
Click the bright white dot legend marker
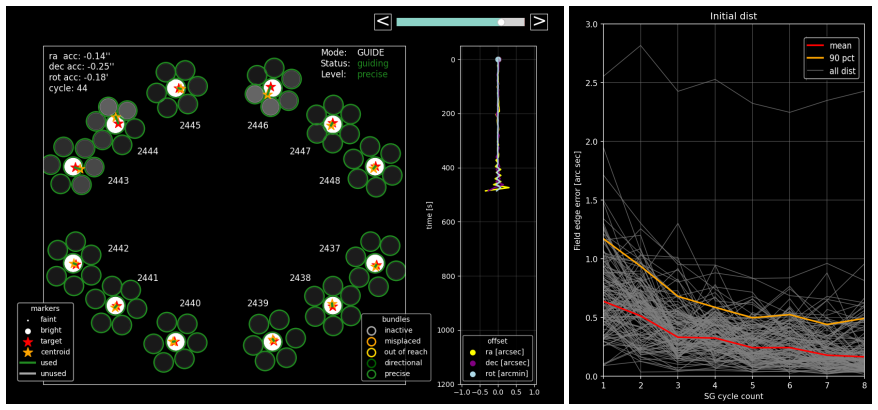coord(27,330)
